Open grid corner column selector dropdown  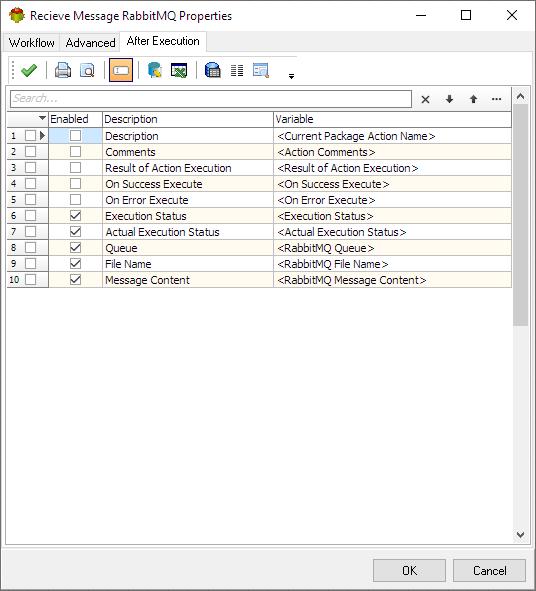43,118
